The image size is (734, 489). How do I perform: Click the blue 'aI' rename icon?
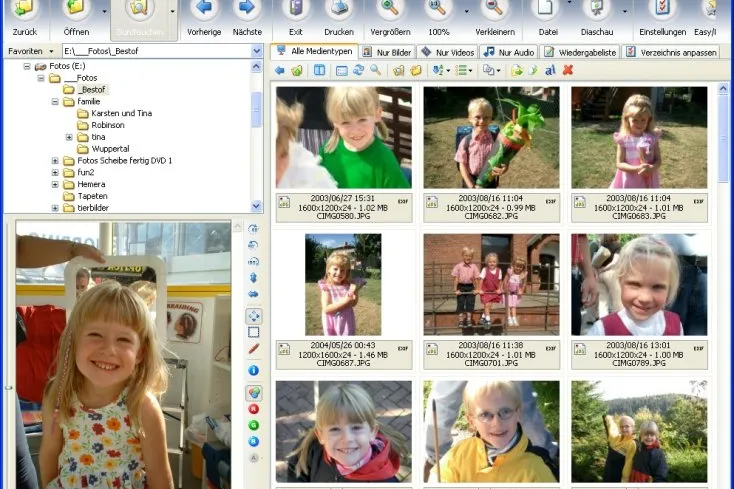(550, 70)
